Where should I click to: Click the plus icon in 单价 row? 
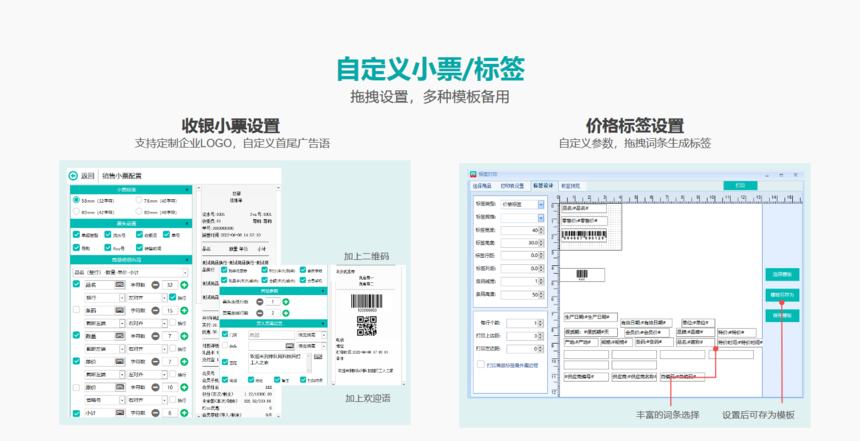click(184, 361)
